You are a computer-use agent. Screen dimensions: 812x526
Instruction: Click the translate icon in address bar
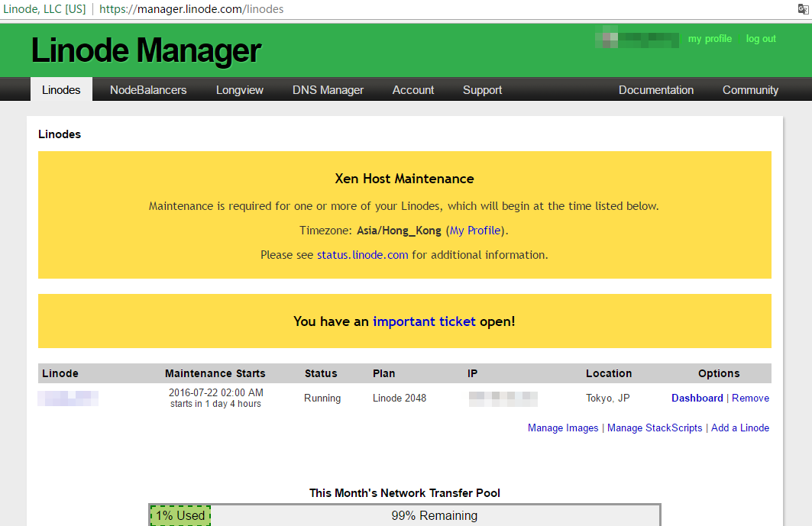click(x=803, y=9)
